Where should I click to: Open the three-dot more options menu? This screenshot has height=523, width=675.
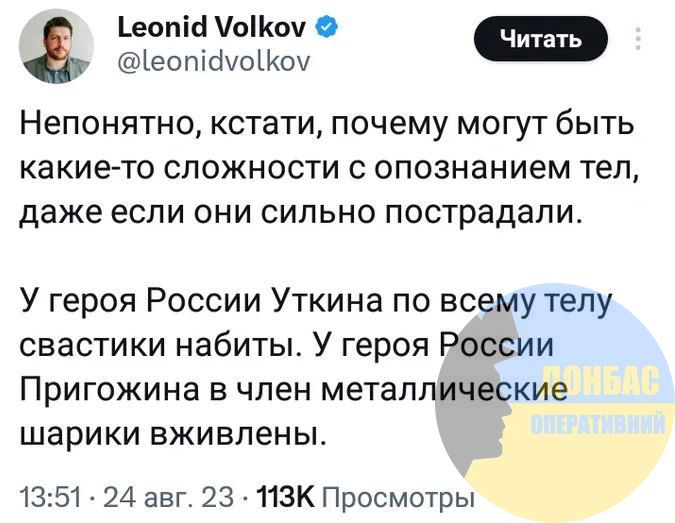pos(639,40)
